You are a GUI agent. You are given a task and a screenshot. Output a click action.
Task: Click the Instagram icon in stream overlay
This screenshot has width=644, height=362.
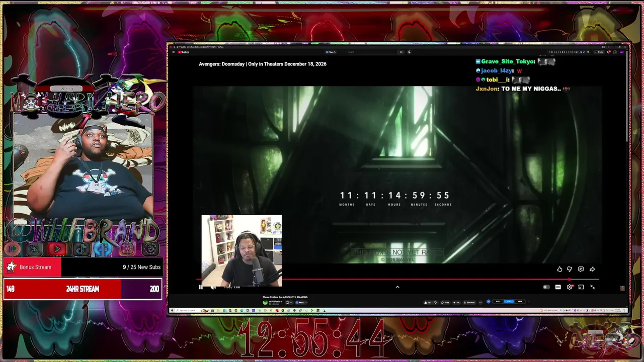point(127,248)
